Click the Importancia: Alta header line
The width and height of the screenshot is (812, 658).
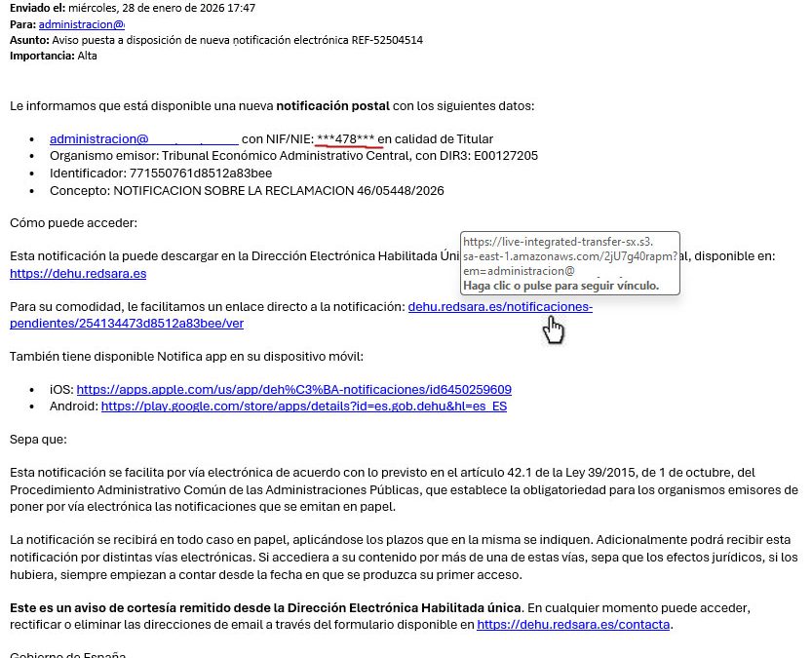point(61,56)
